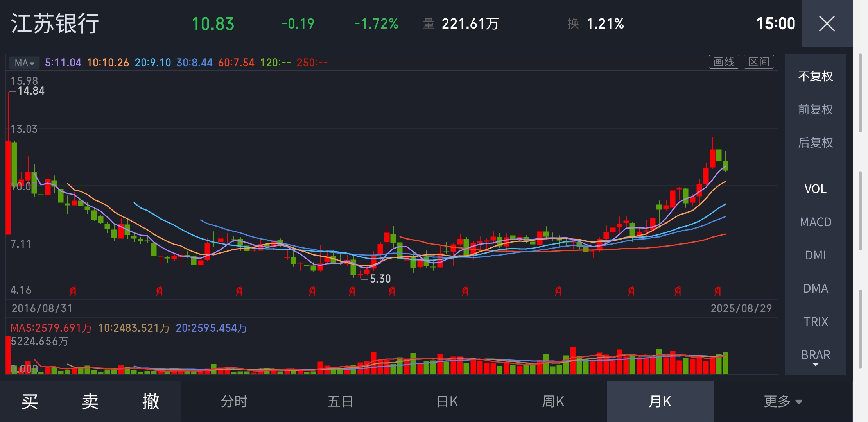Tap the MA5 value 5:11.04
This screenshot has width=868, height=422.
(x=63, y=63)
